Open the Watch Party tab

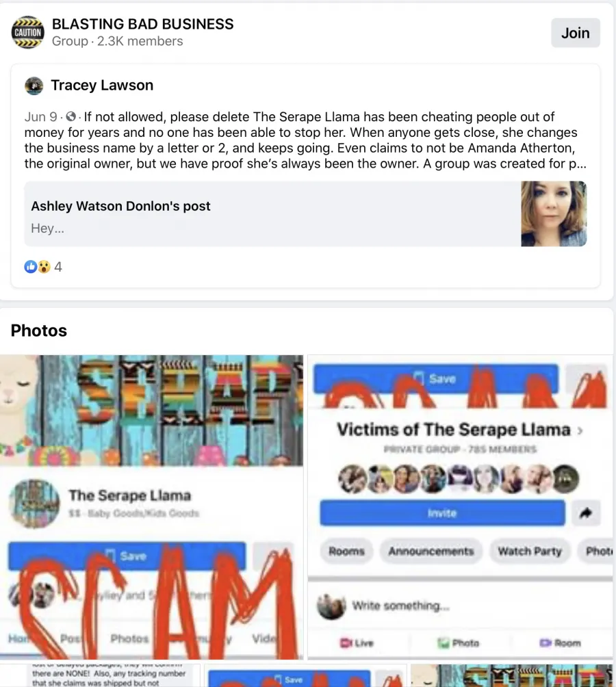click(529, 552)
